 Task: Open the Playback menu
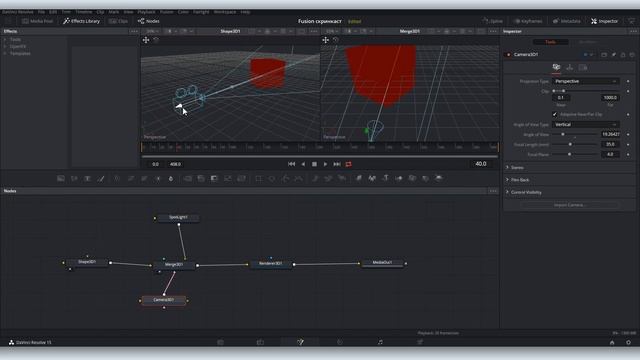[146, 12]
